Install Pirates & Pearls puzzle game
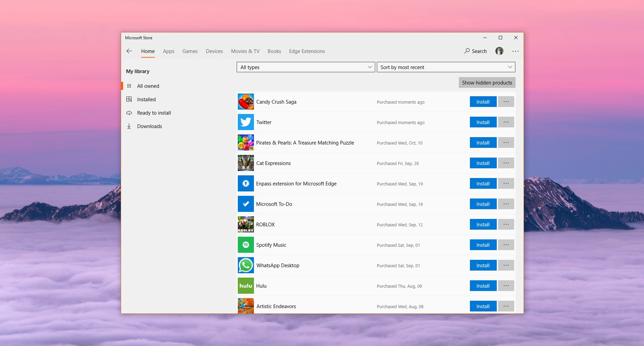Viewport: 644px width, 346px height. (x=483, y=142)
